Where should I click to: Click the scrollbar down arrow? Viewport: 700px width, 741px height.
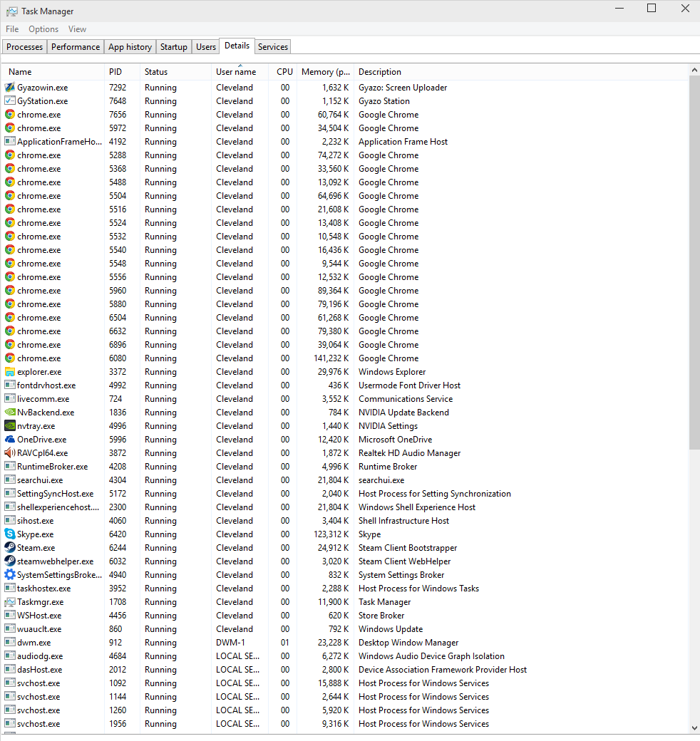tap(694, 727)
